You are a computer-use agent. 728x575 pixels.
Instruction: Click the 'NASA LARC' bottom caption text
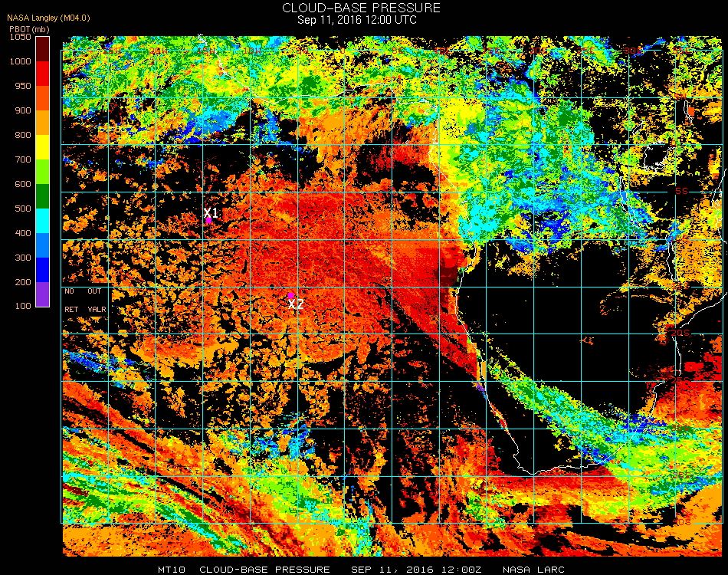[533, 570]
